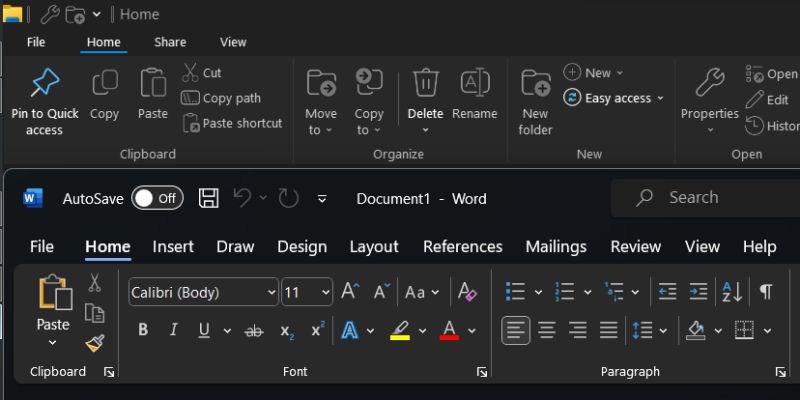Toggle Strikethrough formatting in Word
Screen dimensions: 800x400
coord(254,331)
